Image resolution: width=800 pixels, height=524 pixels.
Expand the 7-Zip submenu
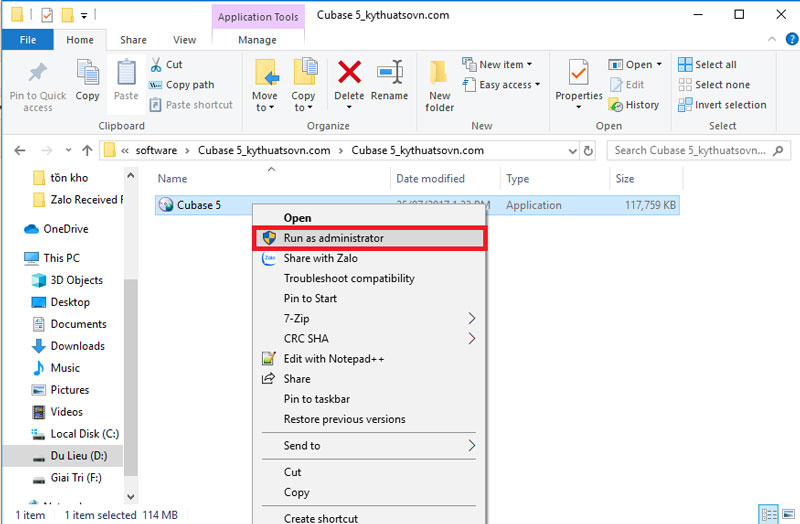370,318
